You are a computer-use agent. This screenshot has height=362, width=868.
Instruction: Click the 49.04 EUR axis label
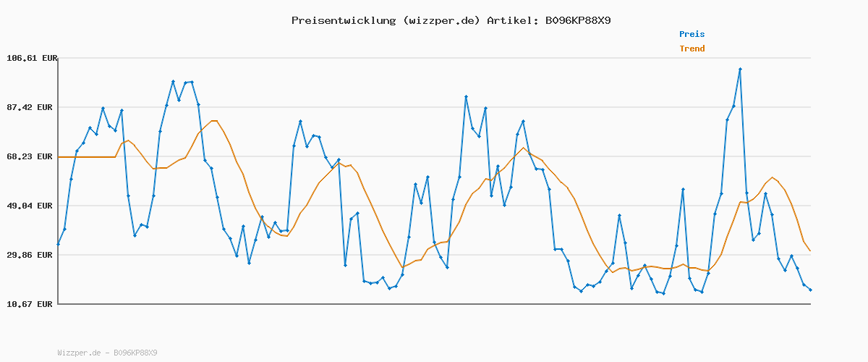pyautogui.click(x=32, y=206)
